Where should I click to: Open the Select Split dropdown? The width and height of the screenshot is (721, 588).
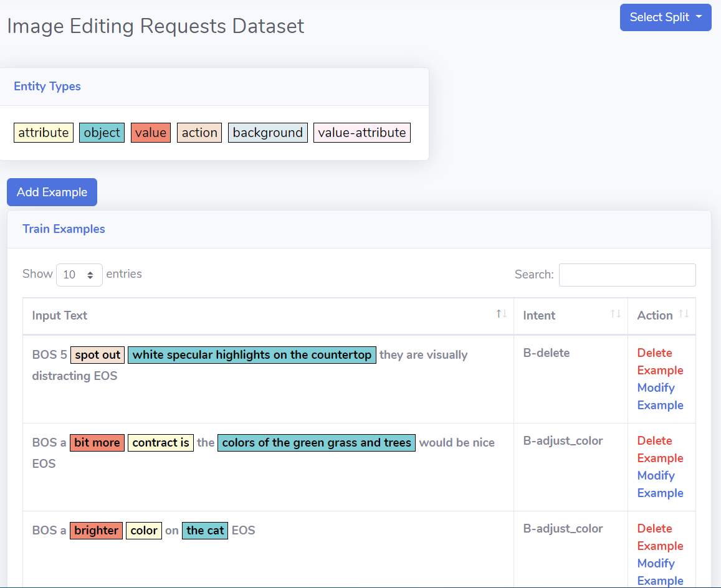(665, 17)
